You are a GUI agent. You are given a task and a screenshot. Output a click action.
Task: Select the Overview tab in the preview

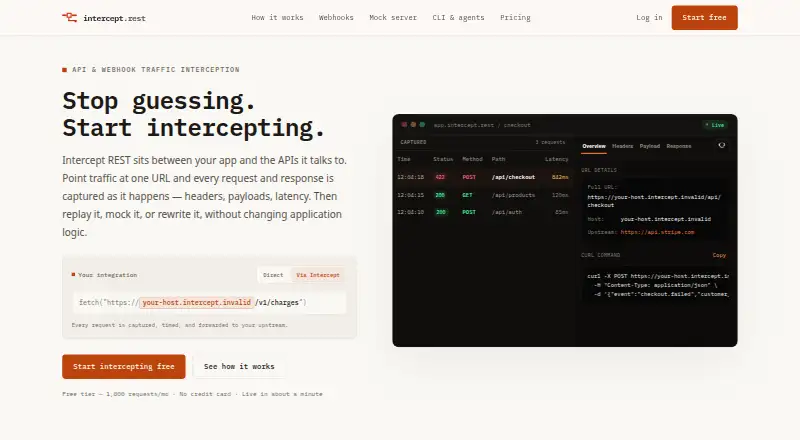[x=594, y=146]
